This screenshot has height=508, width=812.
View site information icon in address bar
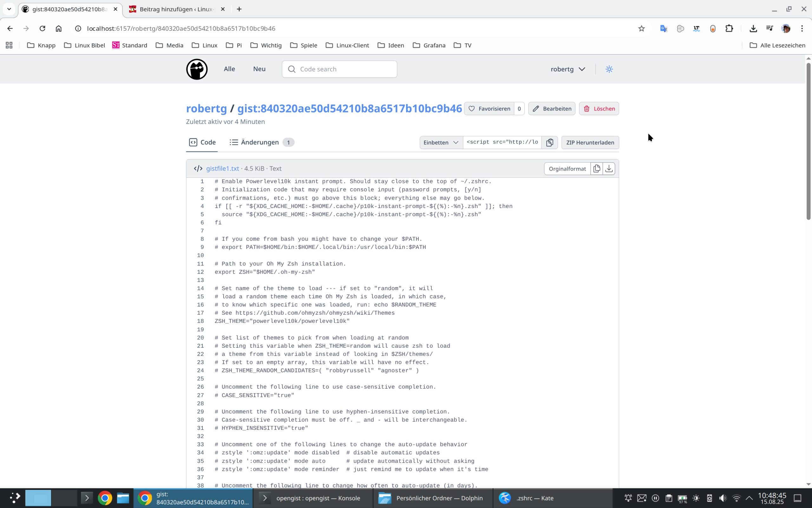tap(78, 29)
